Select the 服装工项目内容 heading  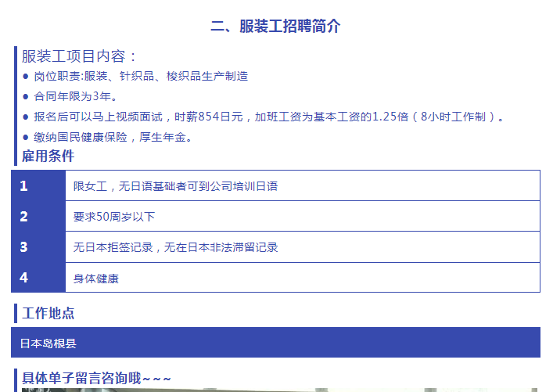[x=80, y=56]
